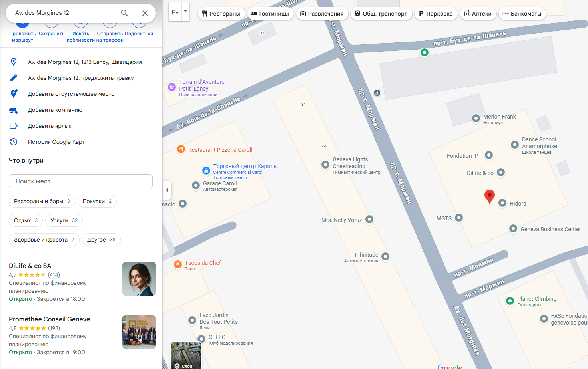Open the Prométhée Conseil Genève listing

point(49,319)
